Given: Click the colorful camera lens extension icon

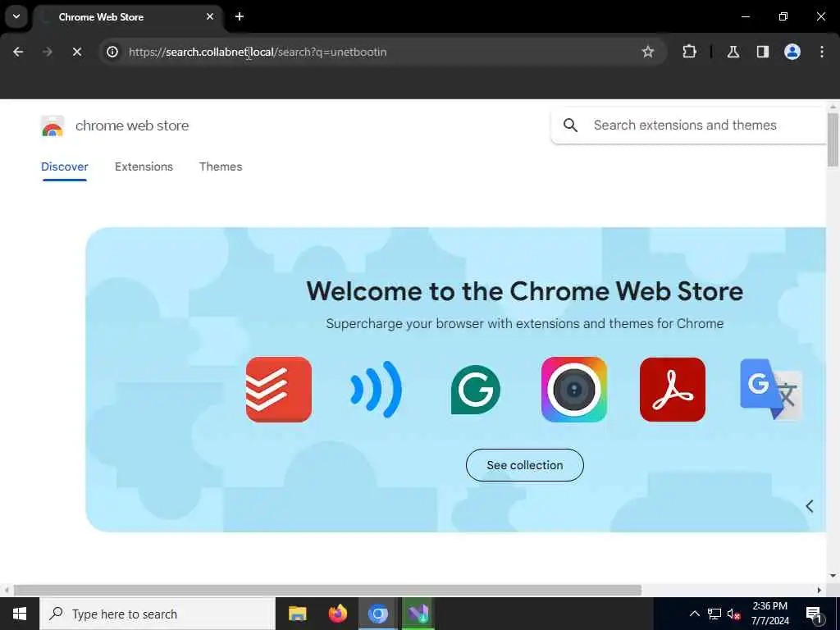Looking at the screenshot, I should coord(573,390).
